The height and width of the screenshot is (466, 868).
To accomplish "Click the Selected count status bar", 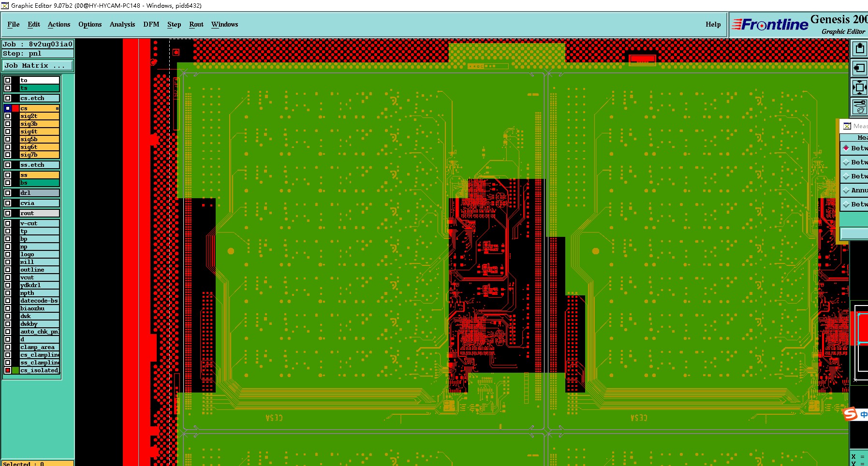I will [38, 463].
